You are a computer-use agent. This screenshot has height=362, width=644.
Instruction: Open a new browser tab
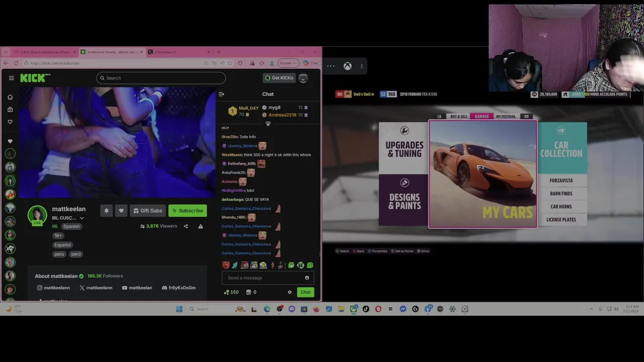pos(218,52)
